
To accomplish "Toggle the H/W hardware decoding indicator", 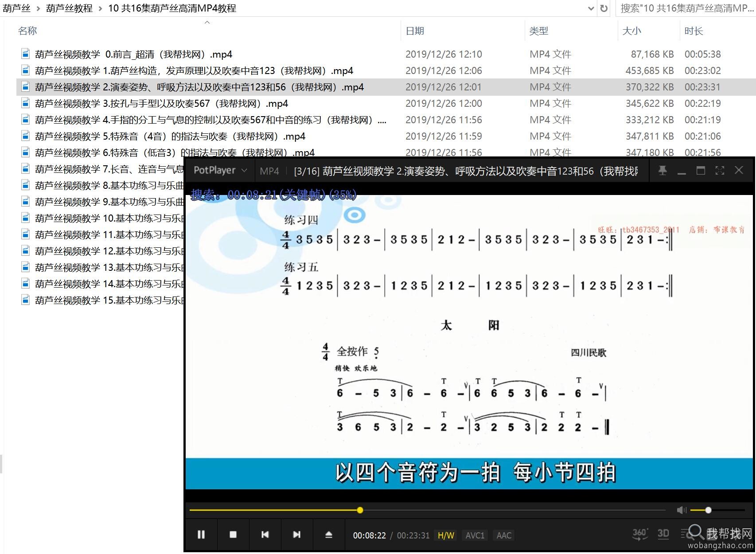I will tap(446, 535).
